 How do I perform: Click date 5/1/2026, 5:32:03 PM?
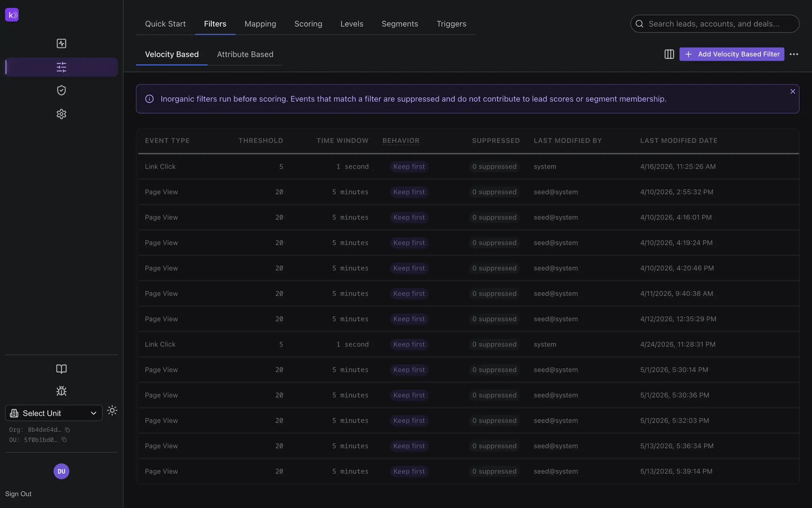point(675,420)
